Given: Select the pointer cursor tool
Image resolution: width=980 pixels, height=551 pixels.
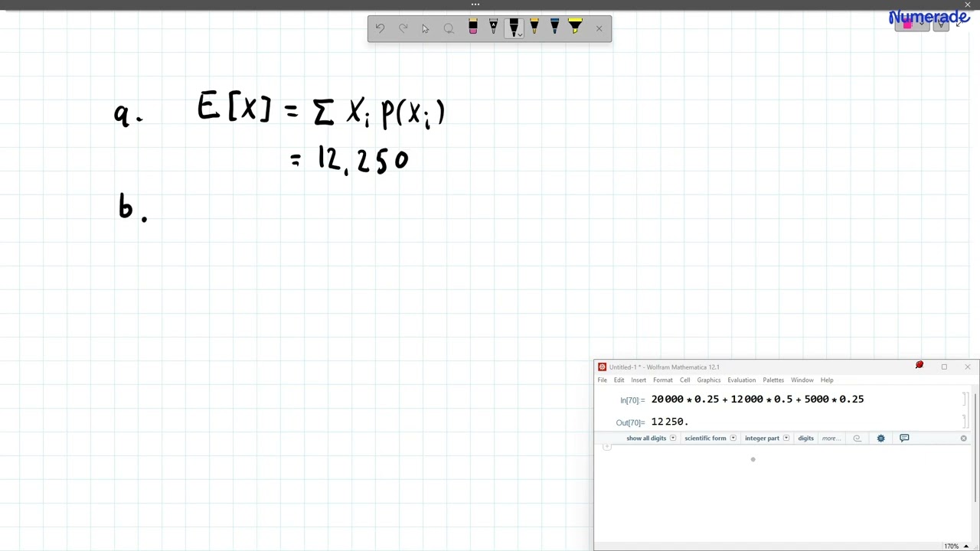Looking at the screenshot, I should pos(426,29).
